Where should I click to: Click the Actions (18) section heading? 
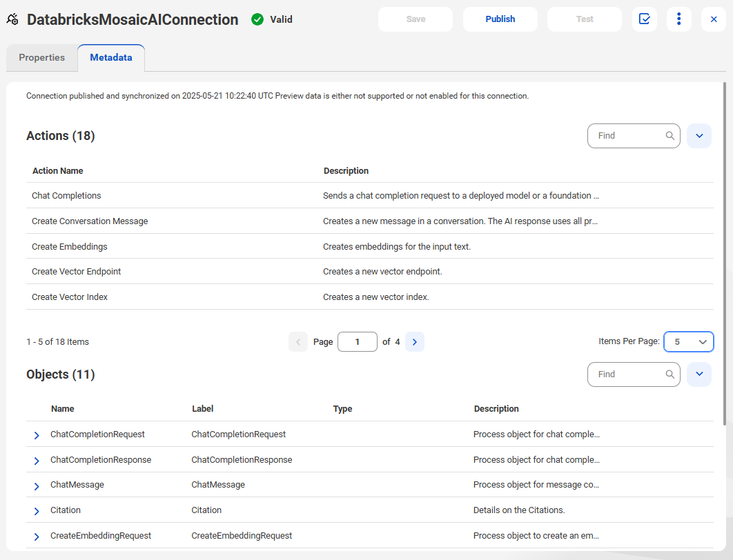(x=60, y=136)
